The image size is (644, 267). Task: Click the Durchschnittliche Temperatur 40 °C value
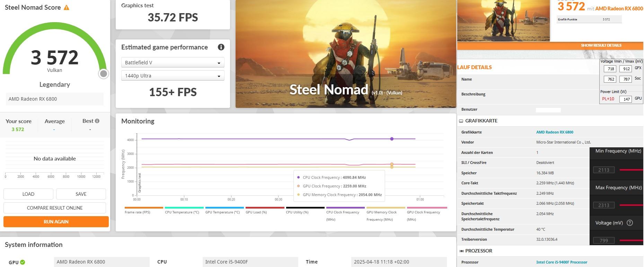541,229
